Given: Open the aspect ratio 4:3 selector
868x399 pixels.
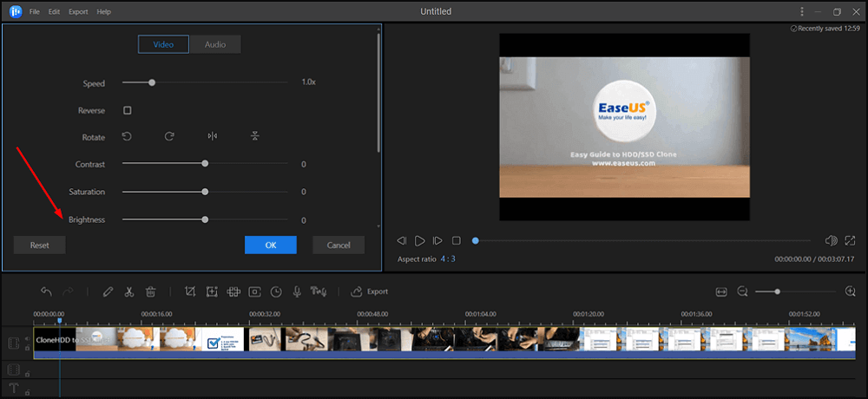Looking at the screenshot, I should (x=447, y=258).
